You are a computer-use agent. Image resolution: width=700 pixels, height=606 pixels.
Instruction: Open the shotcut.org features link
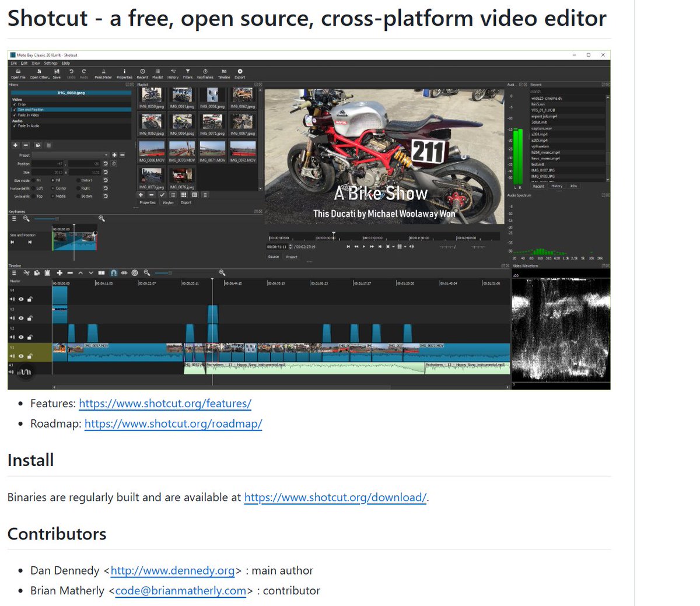tap(165, 403)
